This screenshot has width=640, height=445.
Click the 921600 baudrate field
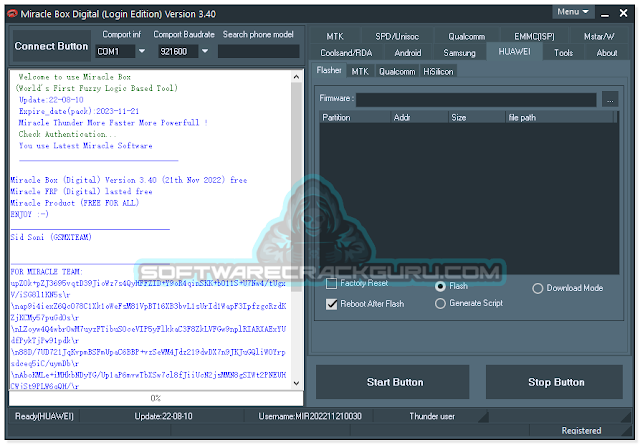(178, 51)
